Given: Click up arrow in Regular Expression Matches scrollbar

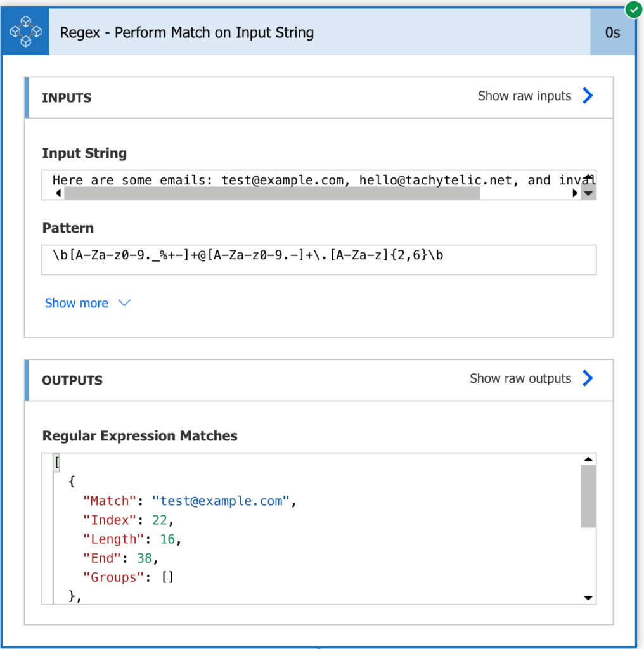Looking at the screenshot, I should (588, 459).
